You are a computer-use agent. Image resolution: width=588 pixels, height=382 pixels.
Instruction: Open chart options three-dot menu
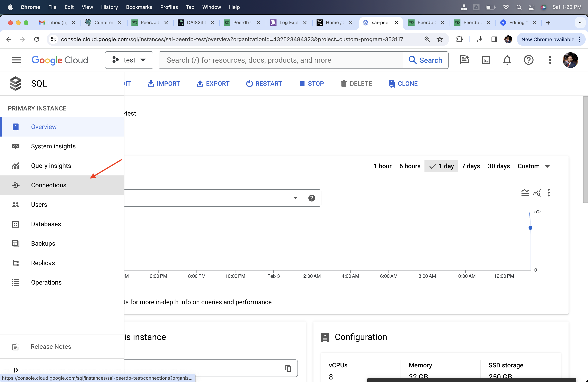point(549,193)
